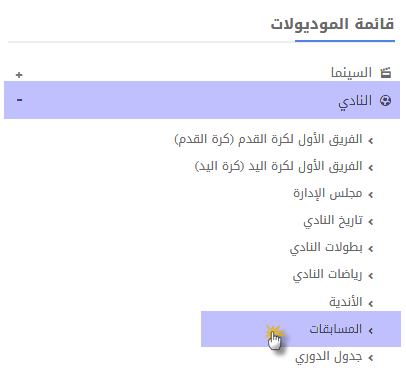Open the السينما module entry
Screen dimensions: 406x373
pos(351,73)
